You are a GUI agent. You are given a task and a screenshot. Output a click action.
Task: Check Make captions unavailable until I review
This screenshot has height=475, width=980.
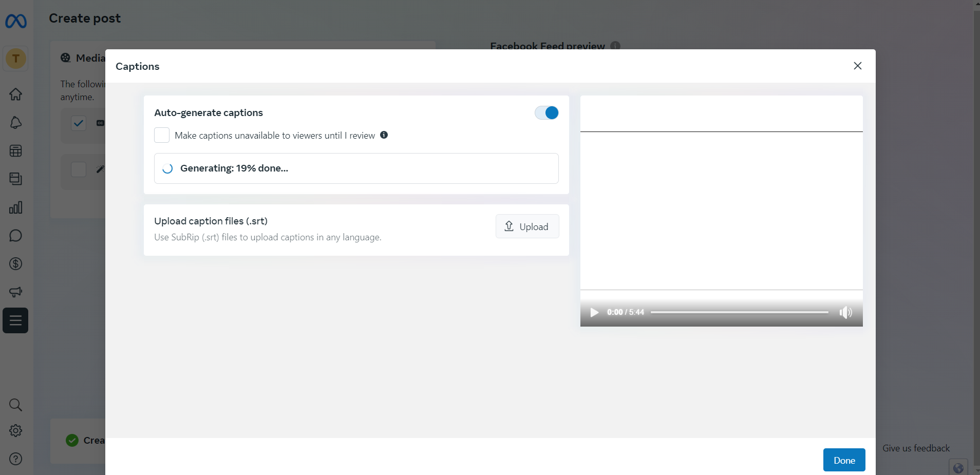coord(162,136)
